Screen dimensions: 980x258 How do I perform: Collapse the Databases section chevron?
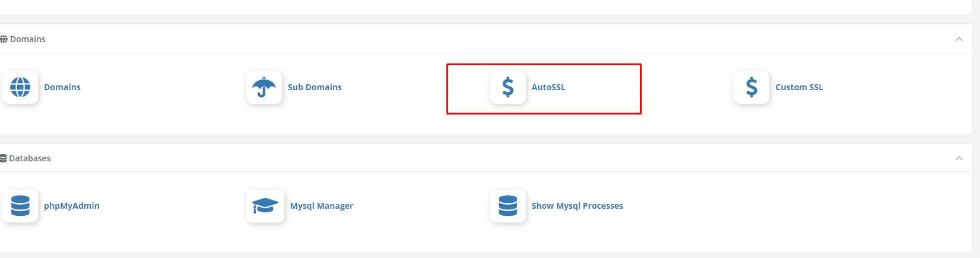pyautogui.click(x=959, y=158)
